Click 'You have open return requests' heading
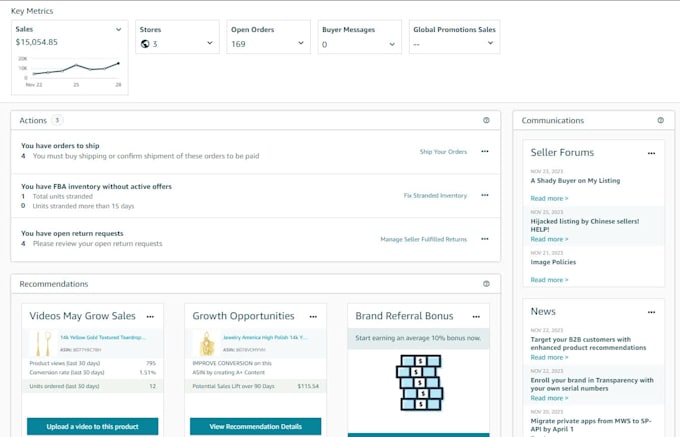The width and height of the screenshot is (680, 437). (72, 233)
